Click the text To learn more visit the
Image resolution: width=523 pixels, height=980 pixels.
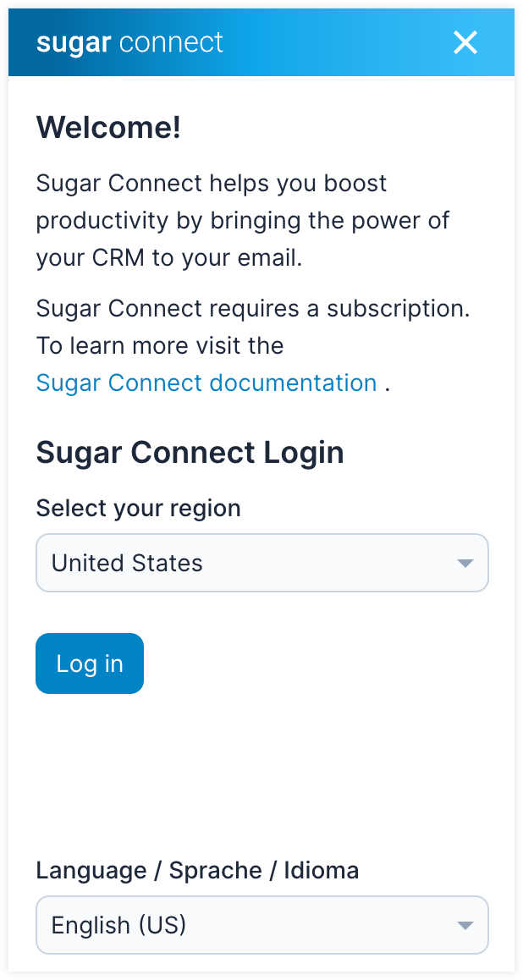pos(160,345)
